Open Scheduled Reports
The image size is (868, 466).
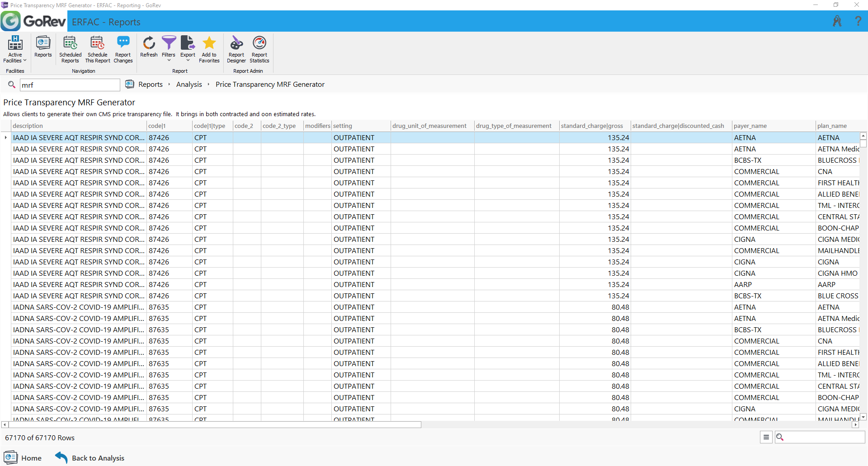70,49
